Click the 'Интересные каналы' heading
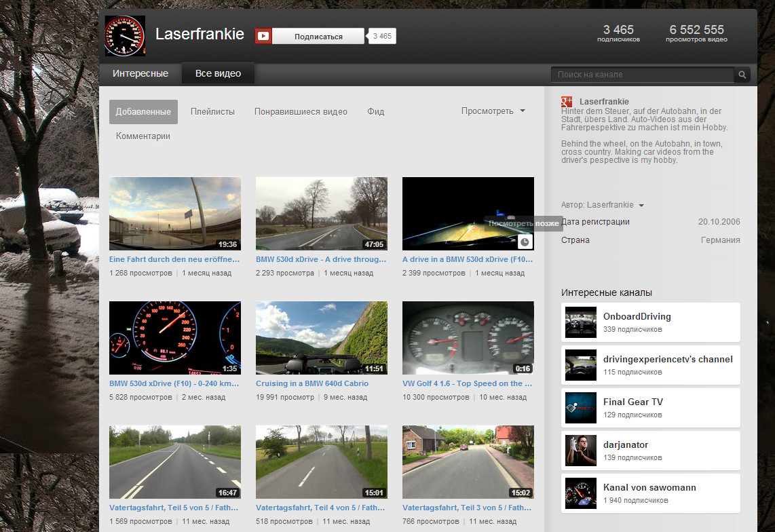The image size is (775, 532). click(x=607, y=292)
